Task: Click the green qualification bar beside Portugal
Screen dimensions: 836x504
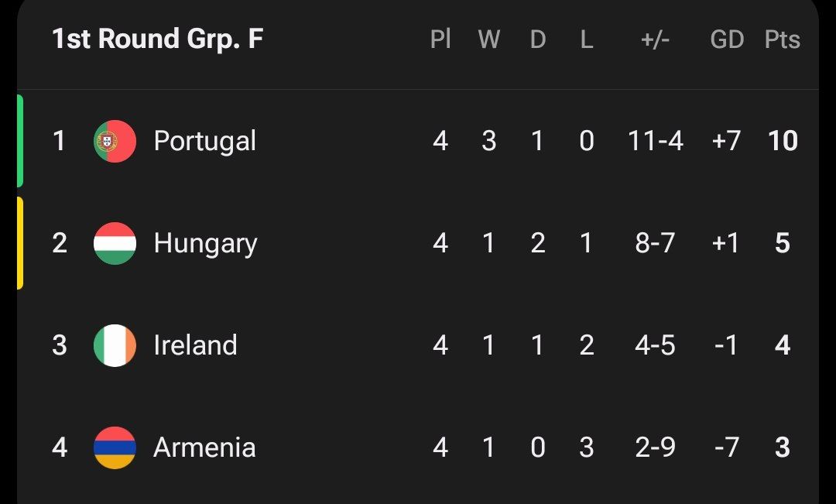Action: click(x=20, y=141)
